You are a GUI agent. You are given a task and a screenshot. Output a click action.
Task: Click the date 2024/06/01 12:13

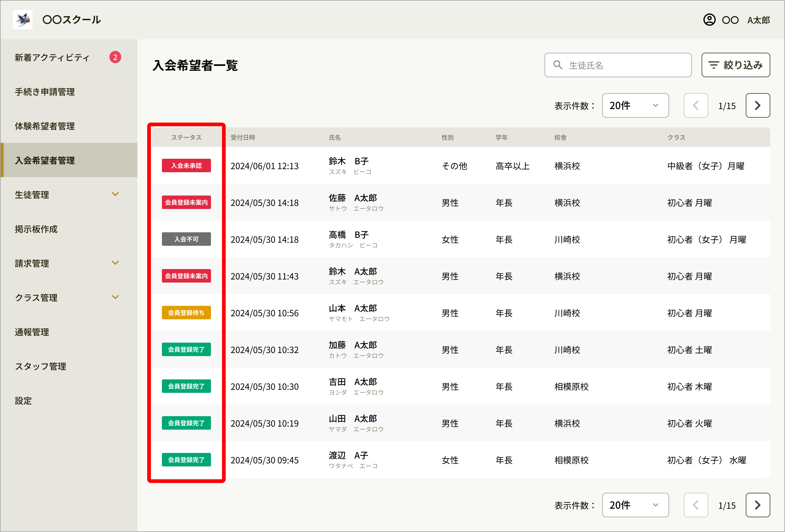point(265,166)
